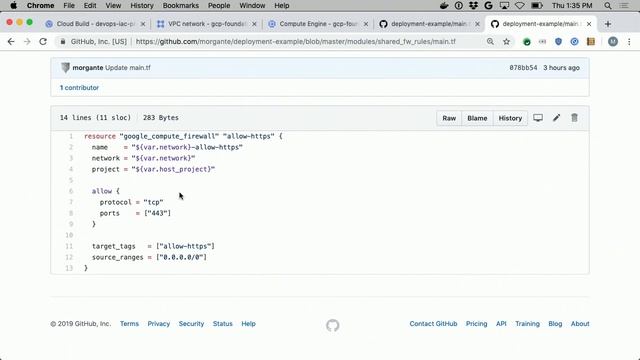The image size is (640, 360).
Task: Open Spotlight search in menu bar
Action: pyautogui.click(x=608, y=5)
